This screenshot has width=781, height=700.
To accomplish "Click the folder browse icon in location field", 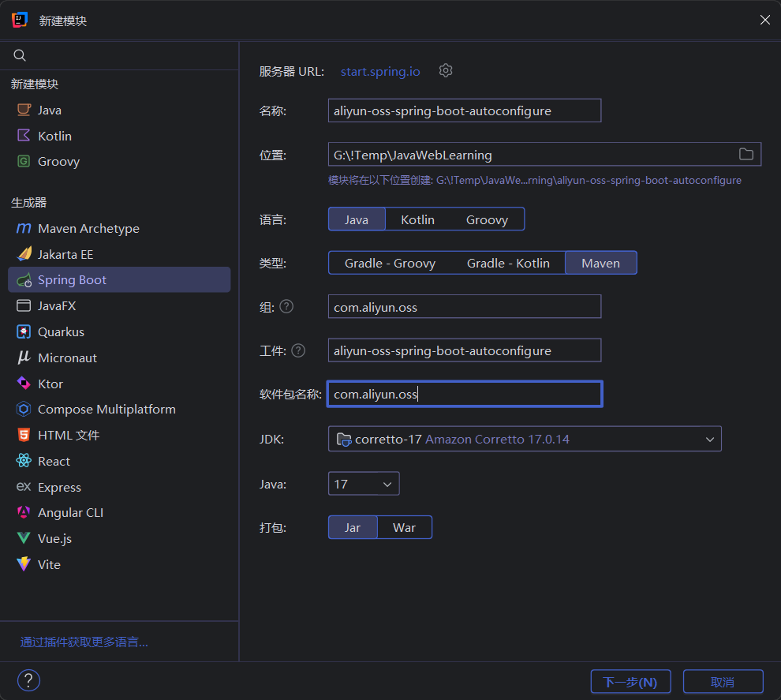I will pos(745,155).
